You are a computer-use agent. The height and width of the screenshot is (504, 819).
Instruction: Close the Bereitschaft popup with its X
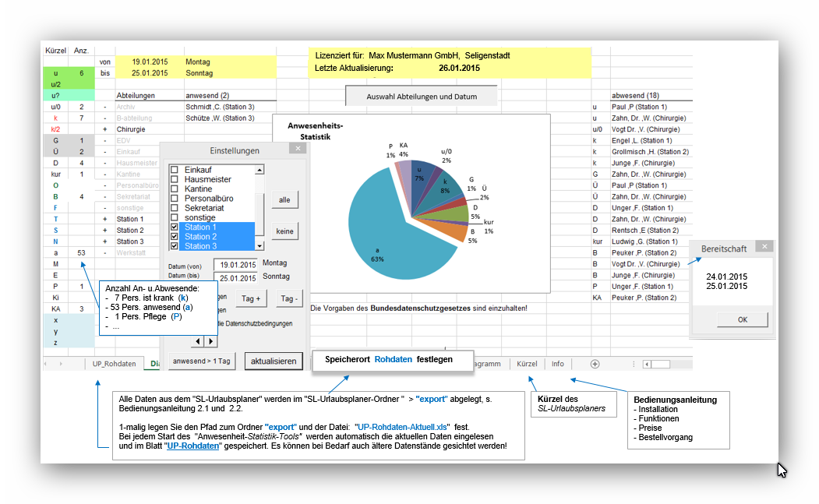pos(764,246)
